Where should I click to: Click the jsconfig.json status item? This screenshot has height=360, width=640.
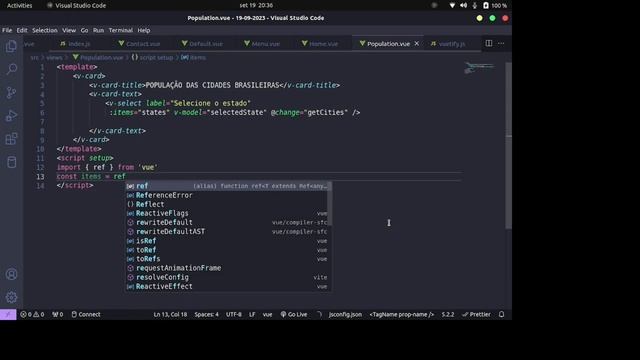click(345, 314)
